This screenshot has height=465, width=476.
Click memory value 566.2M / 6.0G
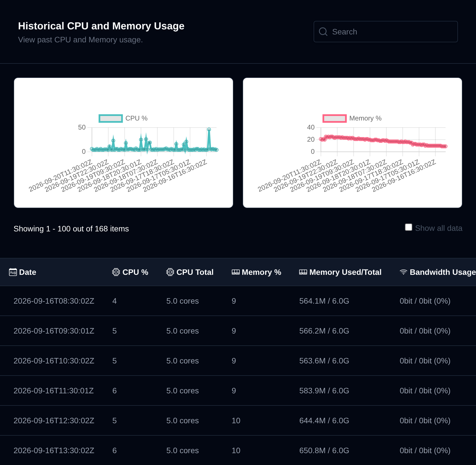[x=324, y=331]
